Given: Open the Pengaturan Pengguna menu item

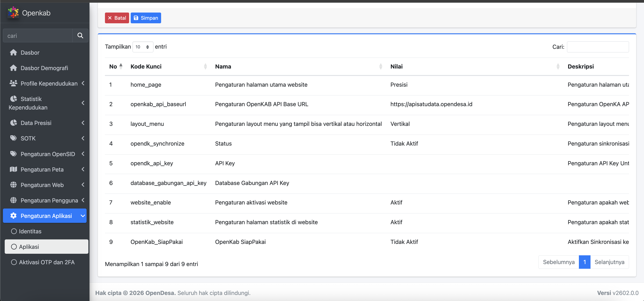Looking at the screenshot, I should pos(49,200).
